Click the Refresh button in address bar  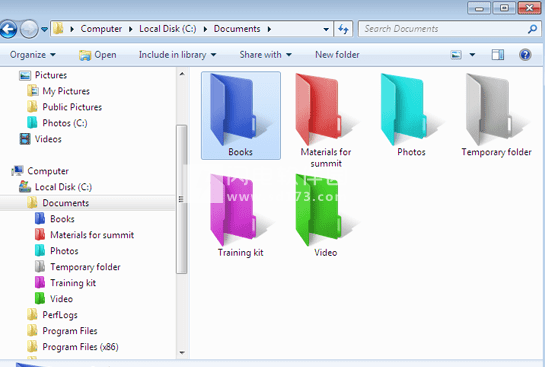click(343, 29)
